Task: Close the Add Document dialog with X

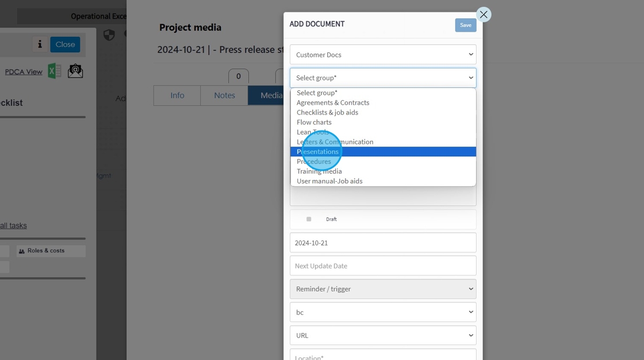Action: click(484, 15)
